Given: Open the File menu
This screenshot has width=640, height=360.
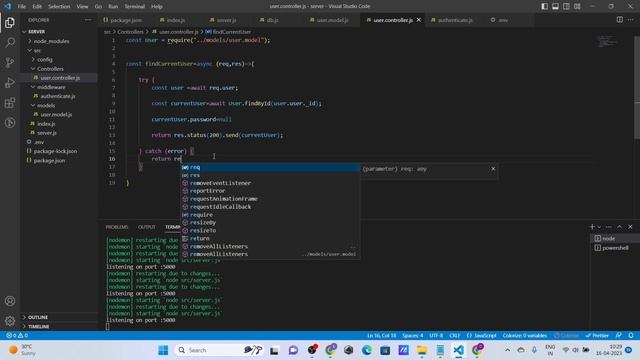Looking at the screenshot, I should [22, 7].
